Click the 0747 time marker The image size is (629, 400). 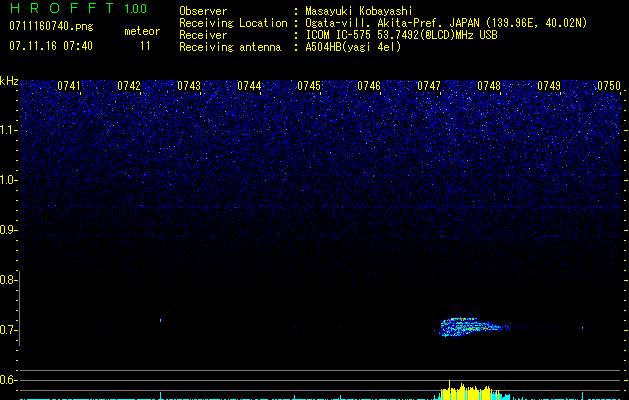(428, 86)
